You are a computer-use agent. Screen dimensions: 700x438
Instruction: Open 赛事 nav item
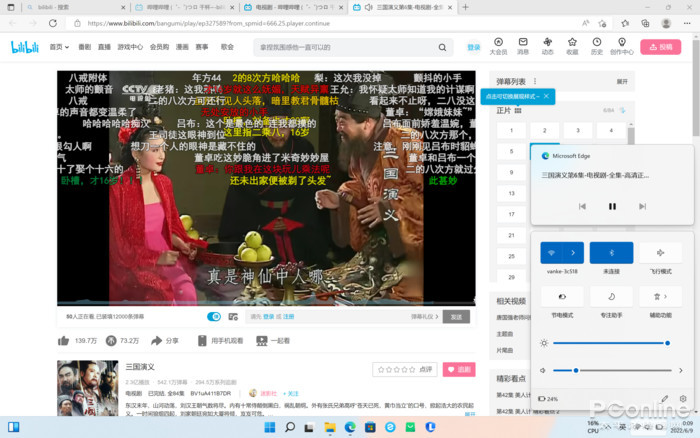pyautogui.click(x=202, y=47)
